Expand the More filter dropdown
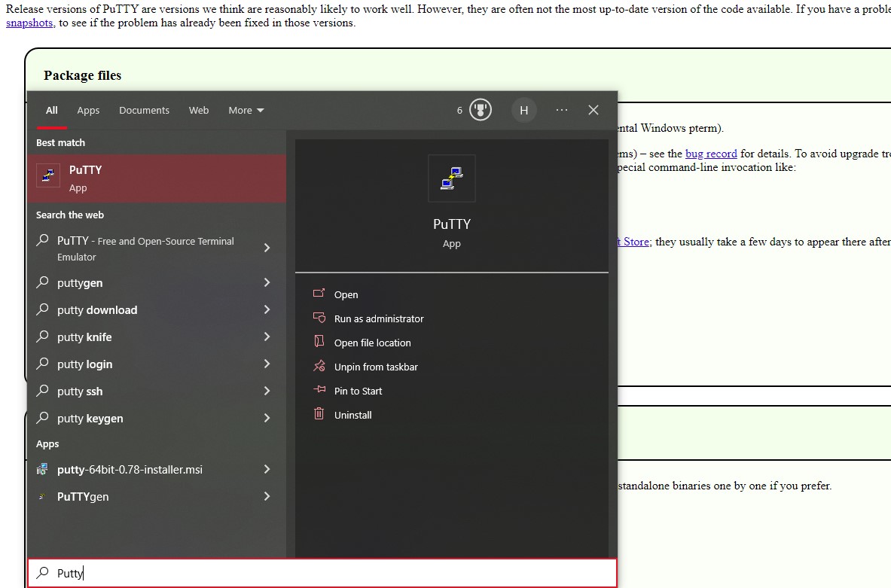This screenshot has height=588, width=891. [x=246, y=110]
